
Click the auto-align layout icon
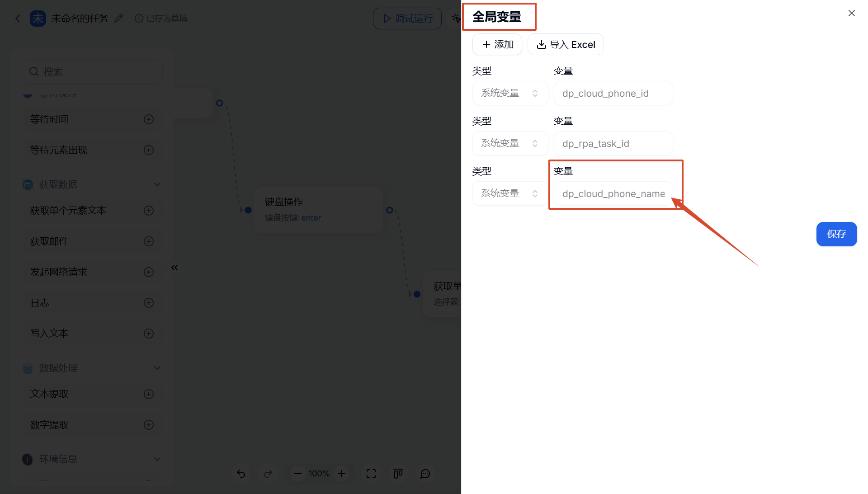398,474
